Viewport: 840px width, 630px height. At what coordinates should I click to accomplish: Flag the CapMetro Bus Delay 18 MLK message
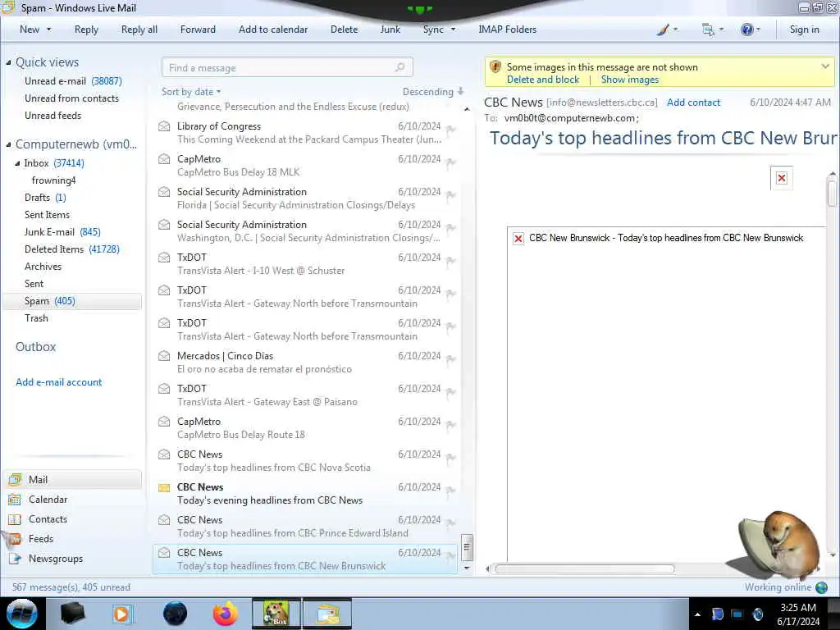point(450,162)
